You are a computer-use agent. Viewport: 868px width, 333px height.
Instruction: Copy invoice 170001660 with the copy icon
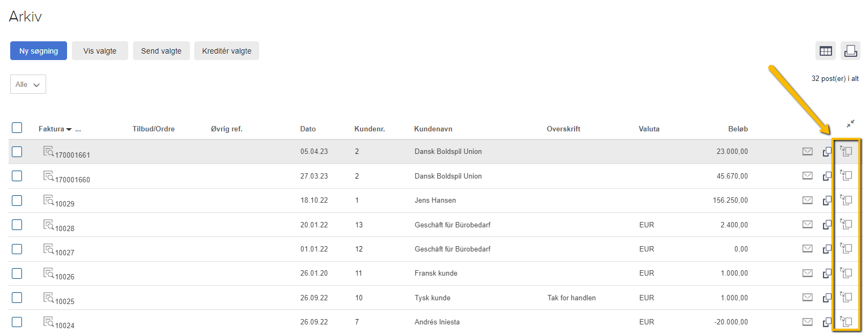[827, 176]
